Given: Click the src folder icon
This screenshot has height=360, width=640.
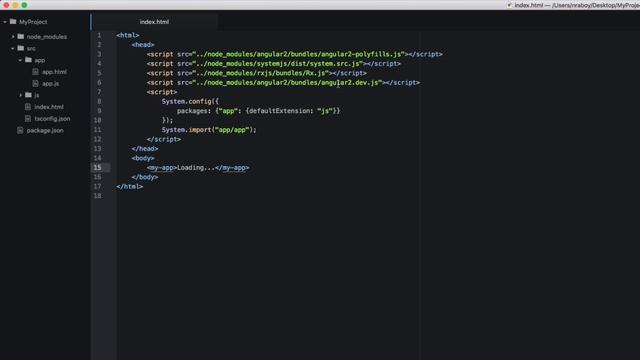Looking at the screenshot, I should pyautogui.click(x=21, y=48).
